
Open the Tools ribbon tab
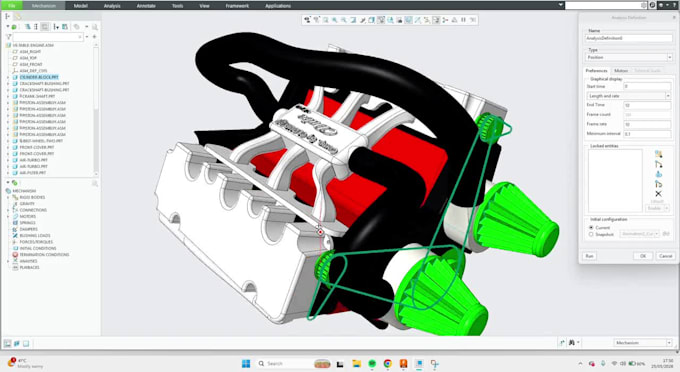click(177, 6)
